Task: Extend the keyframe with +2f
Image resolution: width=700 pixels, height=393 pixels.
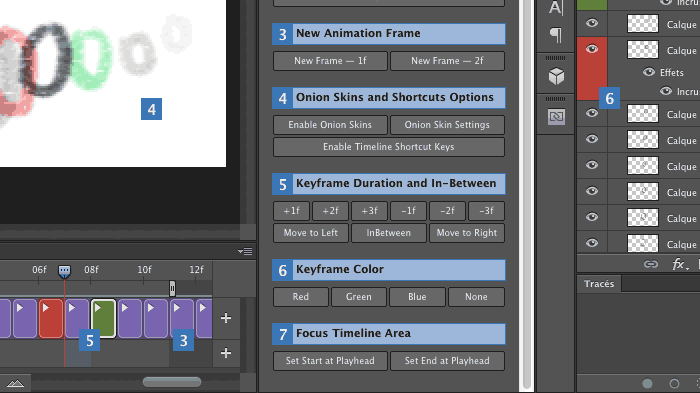Action: click(x=330, y=211)
